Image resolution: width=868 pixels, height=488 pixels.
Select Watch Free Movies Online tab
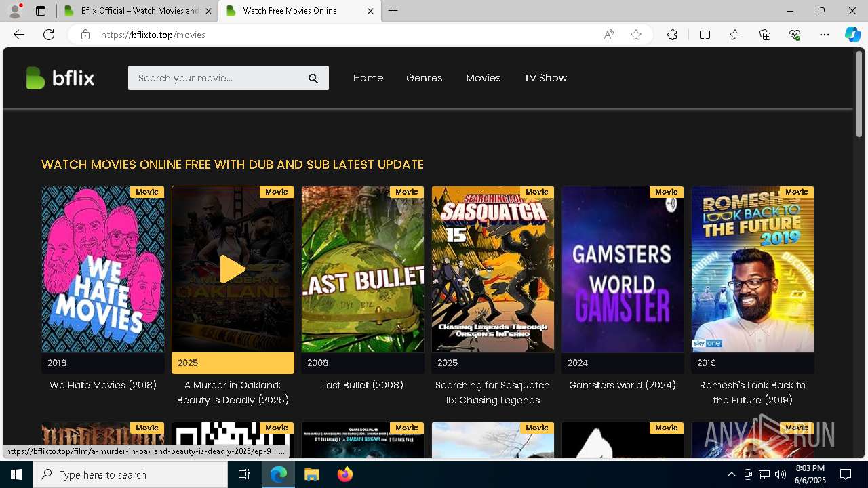(299, 11)
